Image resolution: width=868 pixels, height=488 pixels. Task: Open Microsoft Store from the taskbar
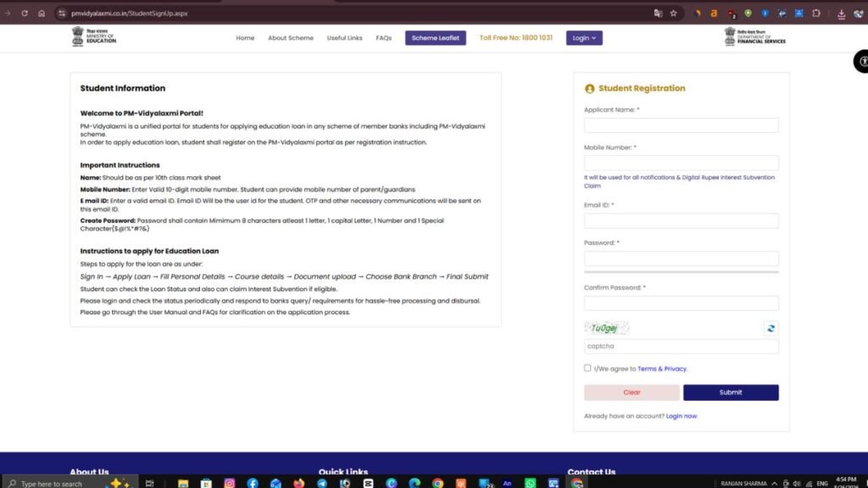coord(206,483)
